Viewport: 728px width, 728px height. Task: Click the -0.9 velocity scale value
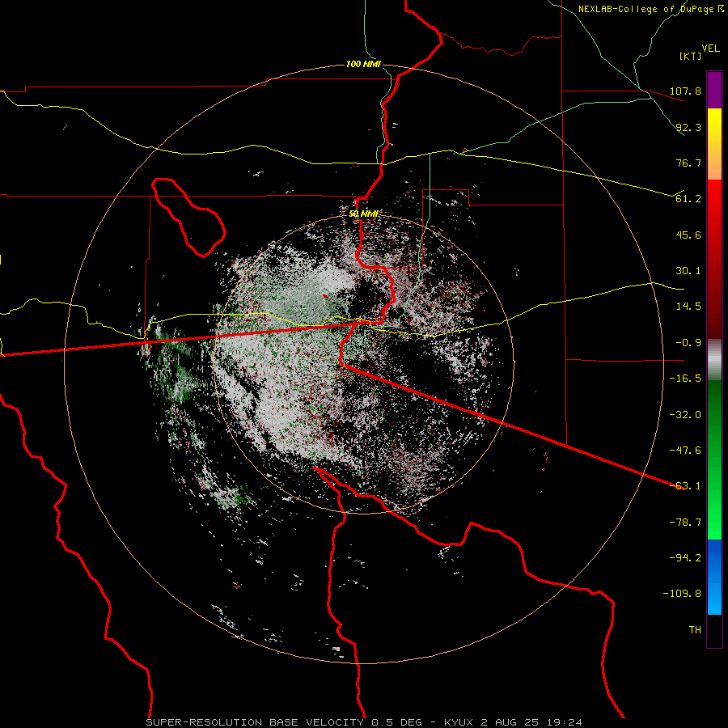688,343
